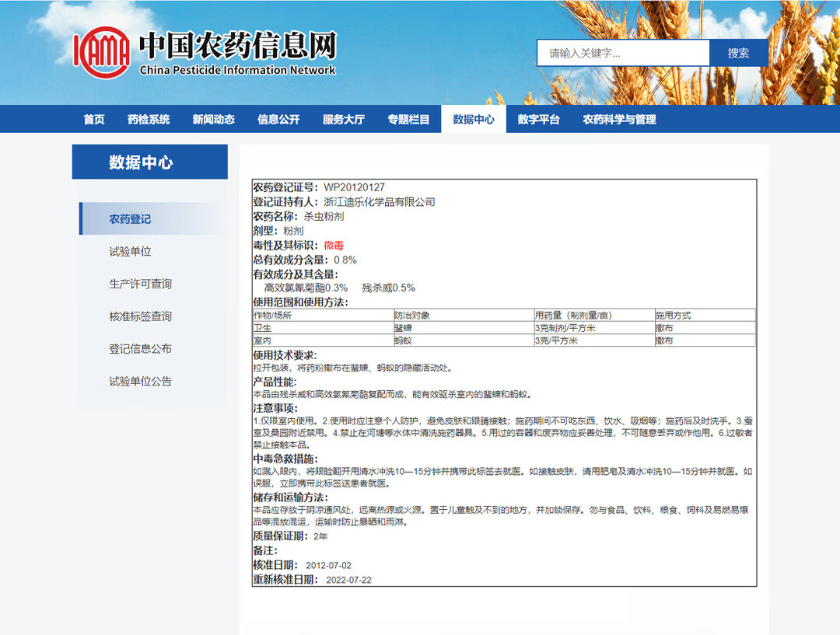
Task: Go to 新闻动态 in navigation bar
Action: coord(213,119)
